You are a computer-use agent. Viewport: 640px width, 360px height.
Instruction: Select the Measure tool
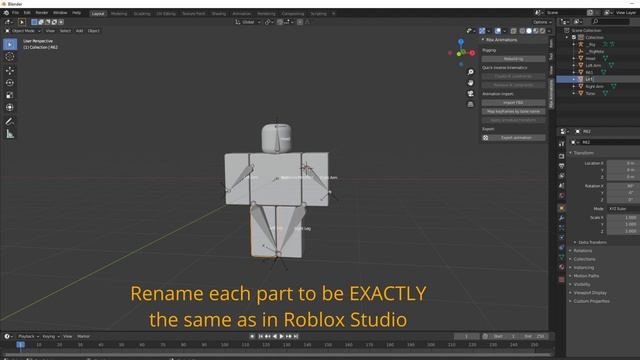(10, 134)
